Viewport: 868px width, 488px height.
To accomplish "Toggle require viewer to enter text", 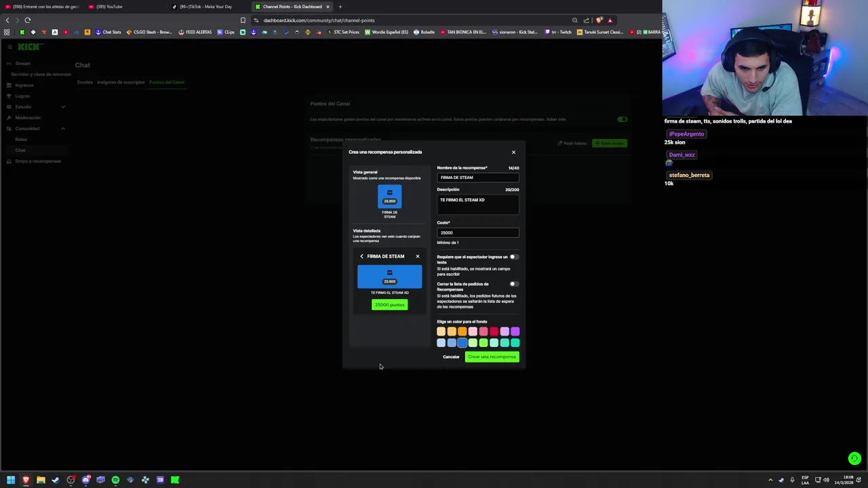I will (x=514, y=257).
